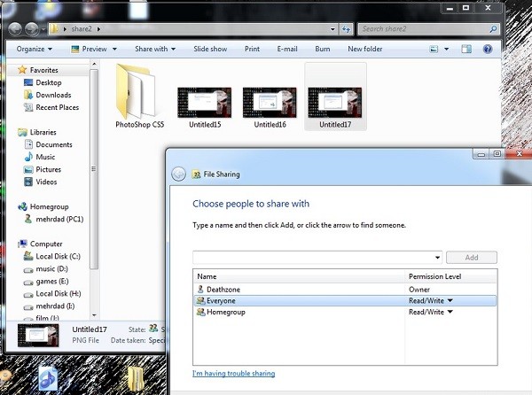Click the navigation pane scroll down arrow
Screen dimensions: 532x395
pyautogui.click(x=94, y=315)
